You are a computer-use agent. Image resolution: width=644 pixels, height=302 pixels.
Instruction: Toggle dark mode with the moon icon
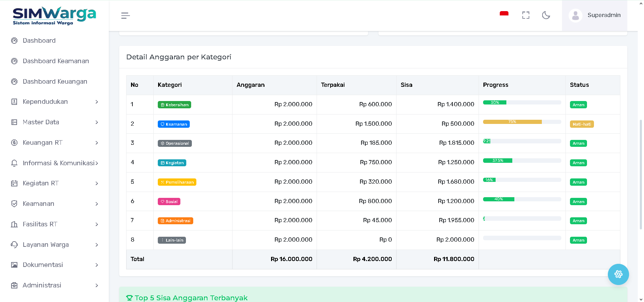[546, 15]
